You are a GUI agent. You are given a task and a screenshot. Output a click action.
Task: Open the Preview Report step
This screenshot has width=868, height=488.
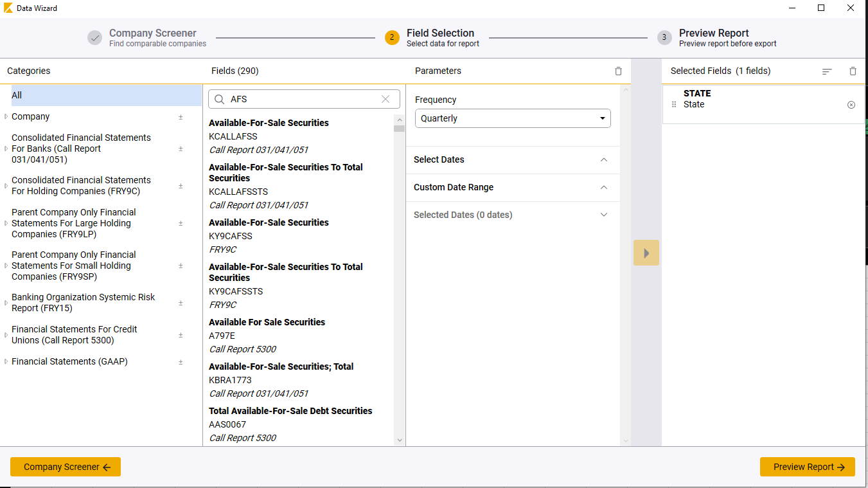714,32
